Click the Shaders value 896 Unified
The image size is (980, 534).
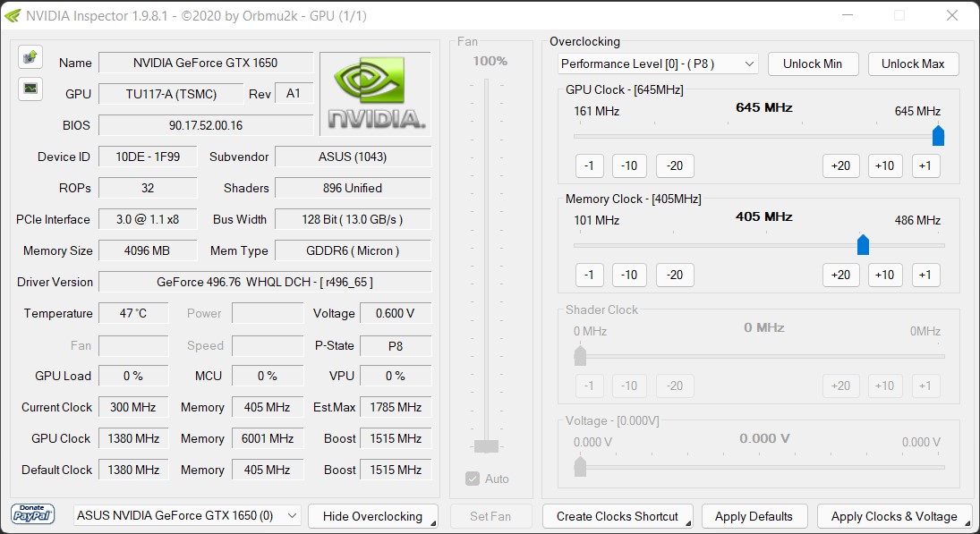click(x=353, y=188)
